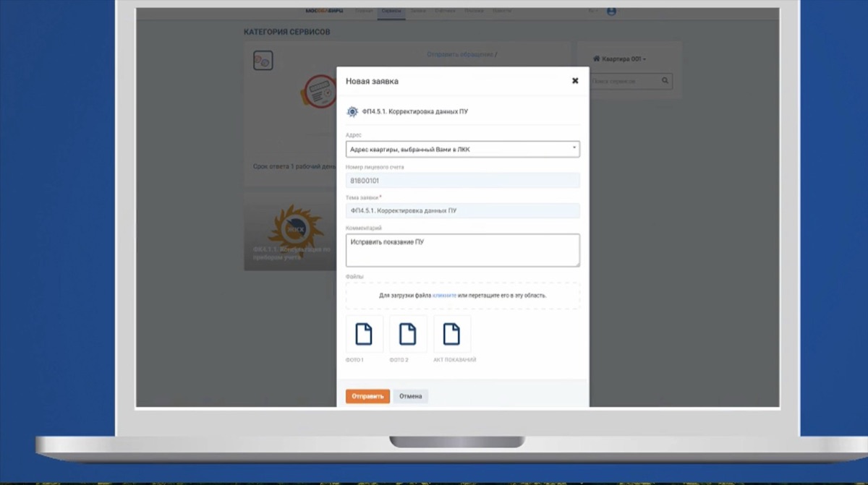Submit the request with Отправить
This screenshot has width=868, height=485.
pyautogui.click(x=367, y=396)
